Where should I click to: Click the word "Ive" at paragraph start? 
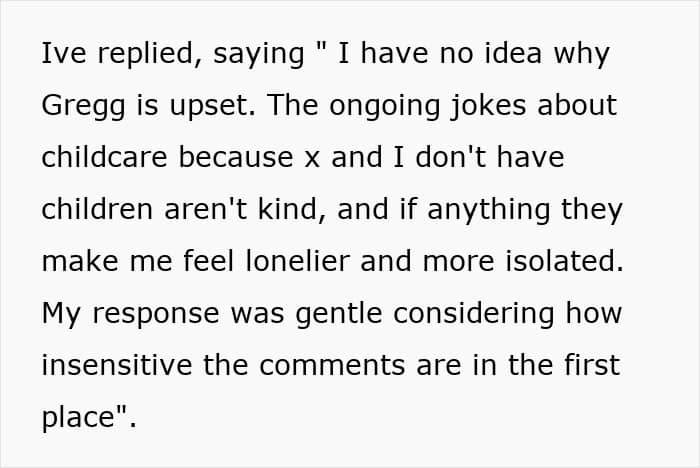[64, 53]
